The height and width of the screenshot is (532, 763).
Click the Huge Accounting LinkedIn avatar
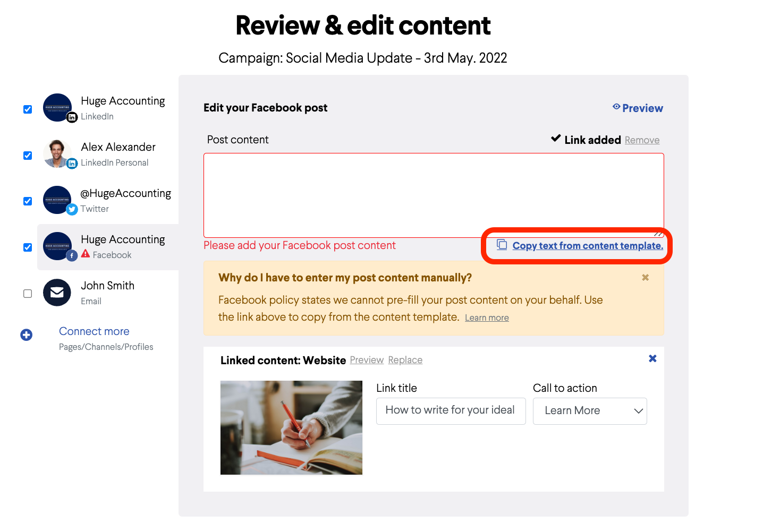57,107
